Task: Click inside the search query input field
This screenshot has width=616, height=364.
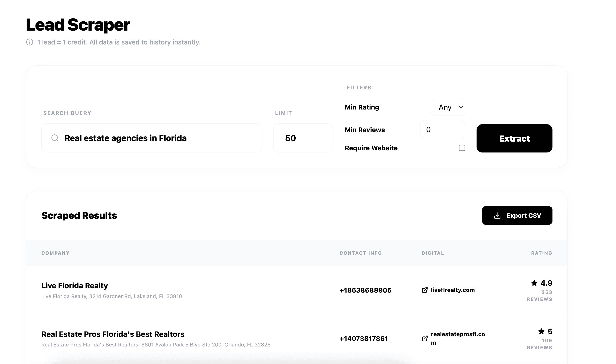Action: click(152, 138)
